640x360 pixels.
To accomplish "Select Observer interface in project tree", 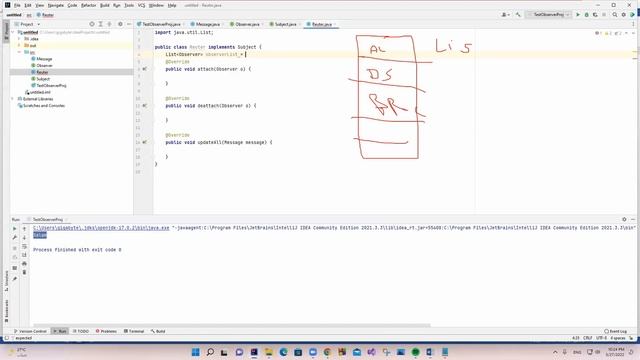I will coord(42,65).
